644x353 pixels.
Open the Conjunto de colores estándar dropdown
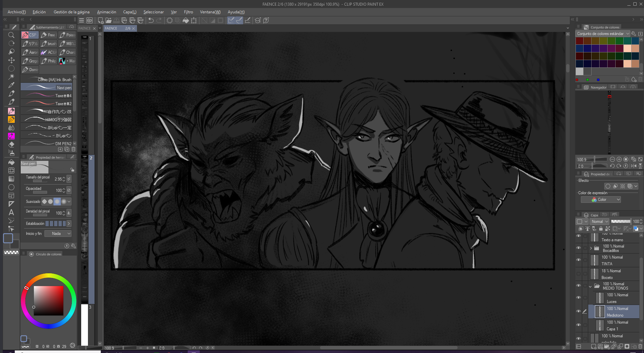(x=603, y=34)
